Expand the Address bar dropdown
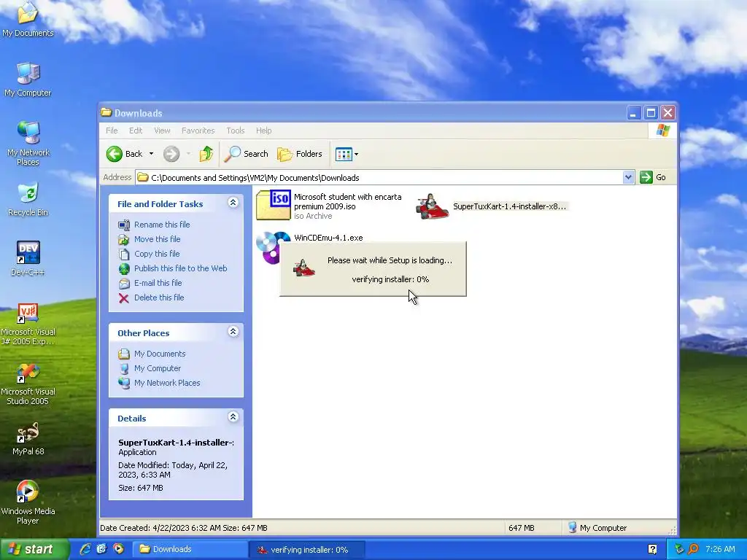 click(x=628, y=177)
